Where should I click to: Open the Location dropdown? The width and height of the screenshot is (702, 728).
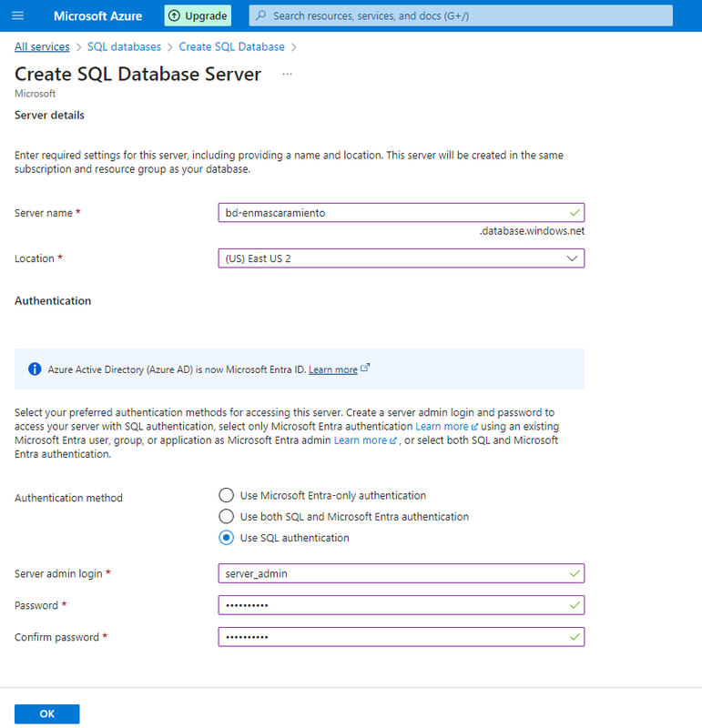tap(402, 258)
